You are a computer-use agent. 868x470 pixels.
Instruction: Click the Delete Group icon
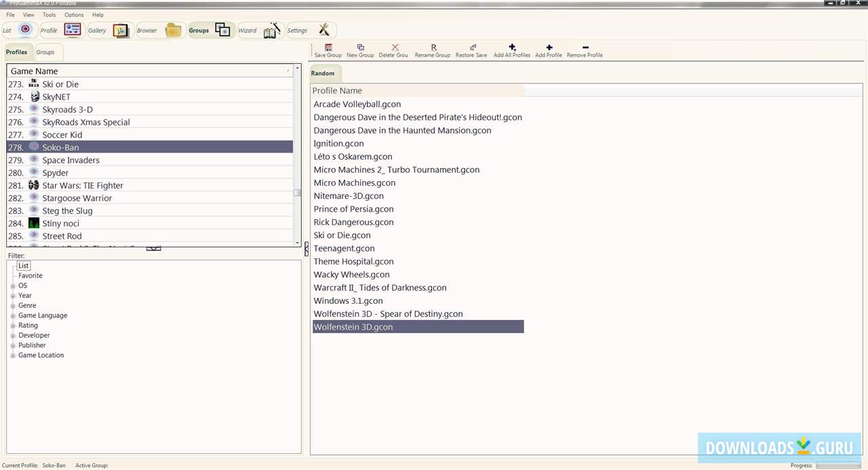point(394,48)
